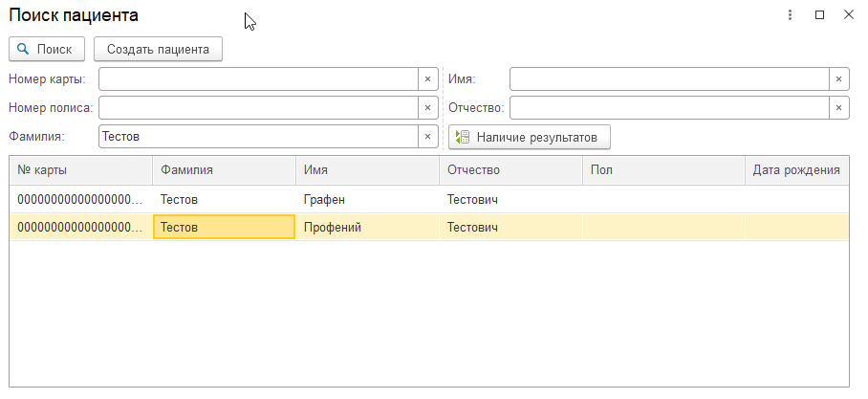Image resolution: width=868 pixels, height=399 pixels.
Task: Focus the Имя input field
Action: [669, 79]
